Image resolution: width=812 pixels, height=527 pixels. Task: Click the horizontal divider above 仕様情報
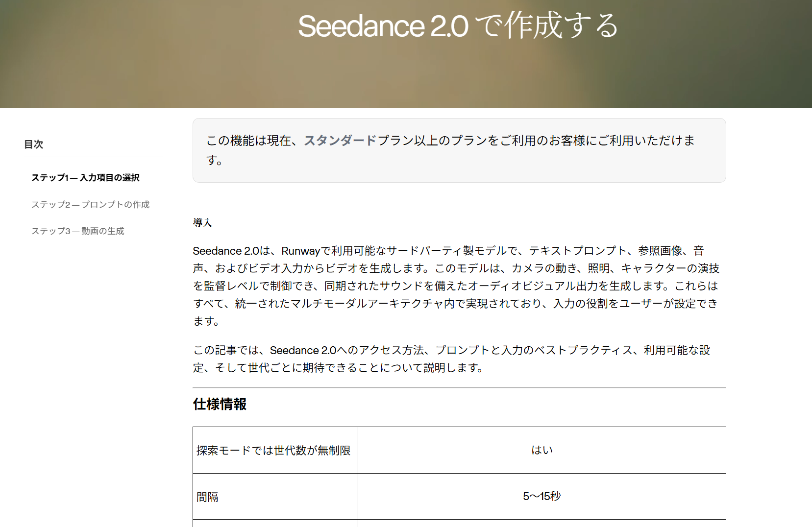(x=459, y=388)
